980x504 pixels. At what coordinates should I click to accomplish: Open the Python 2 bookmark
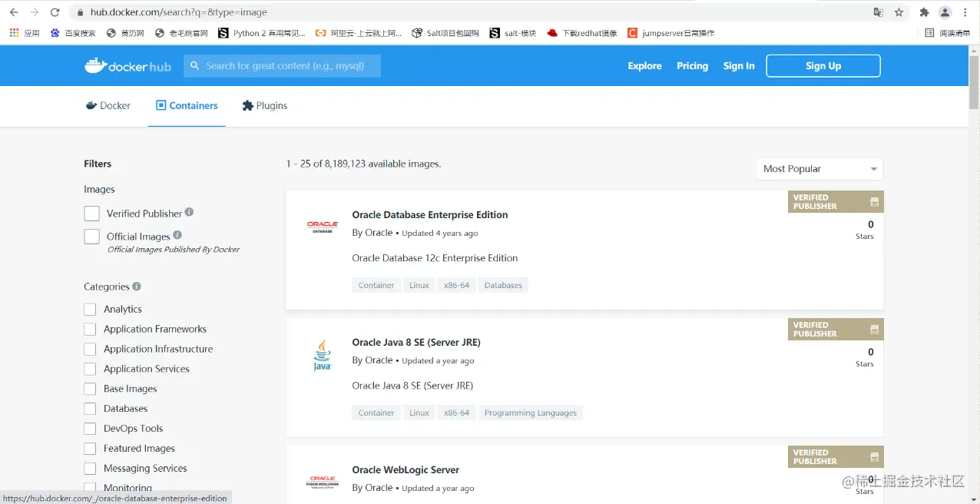[x=262, y=33]
